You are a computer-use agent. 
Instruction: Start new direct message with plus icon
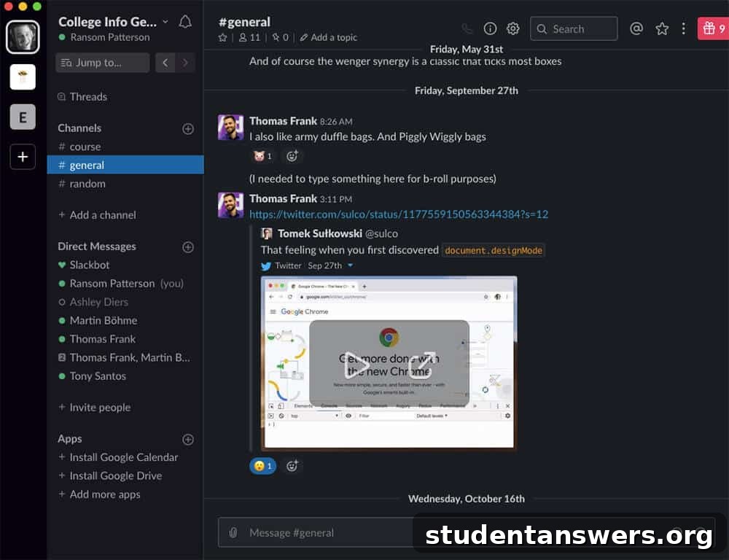188,247
